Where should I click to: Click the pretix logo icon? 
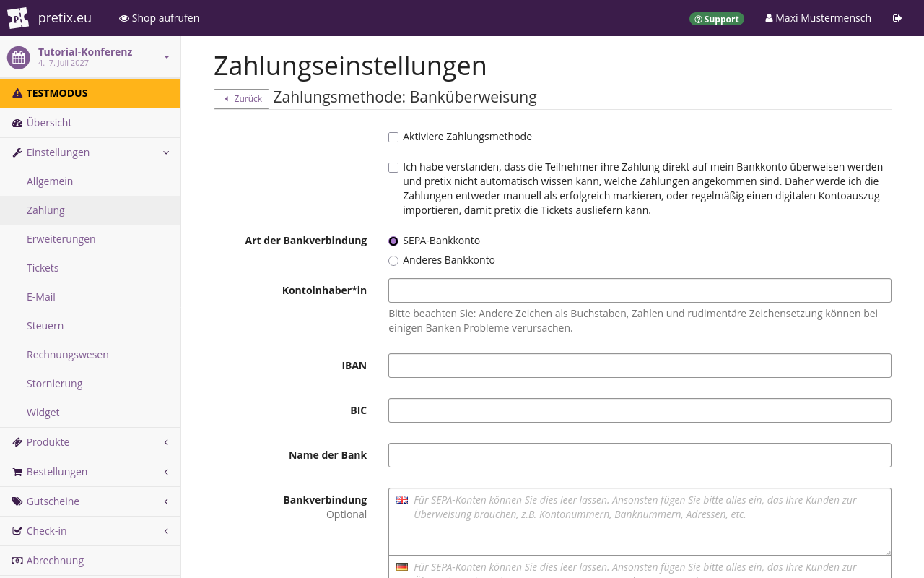tap(18, 18)
